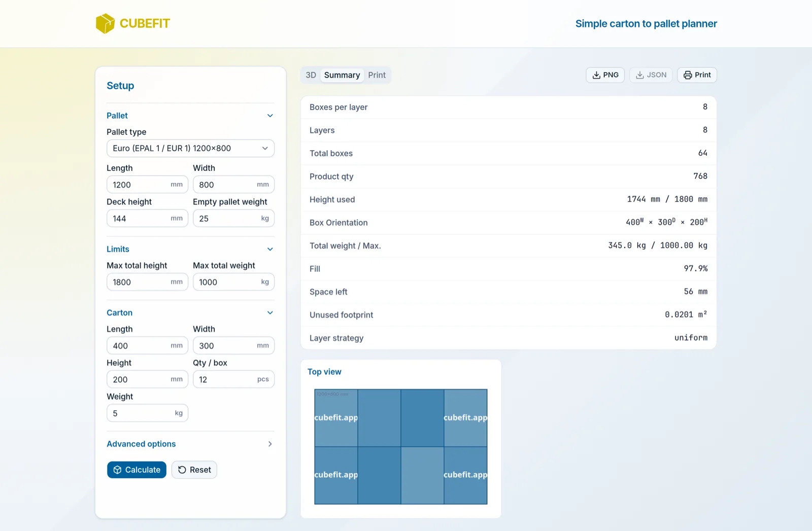
Task: Click the 'Product qty' value 768
Action: [700, 176]
